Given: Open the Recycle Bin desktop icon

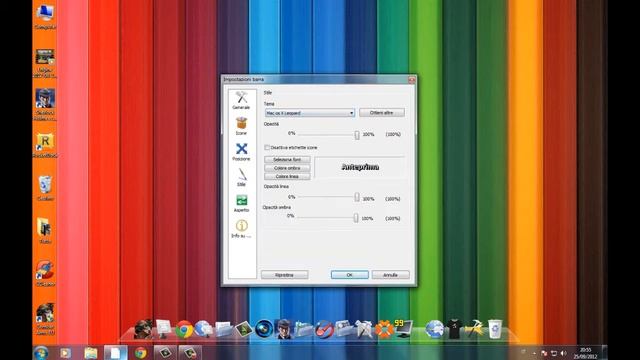Looking at the screenshot, I should pyautogui.click(x=45, y=188).
